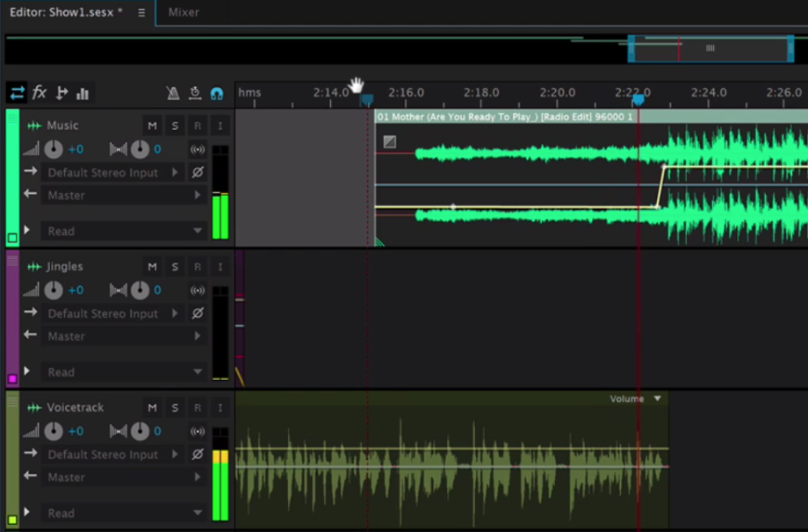Open Jingles track Master output dropdown
Image resolution: width=808 pixels, height=532 pixels.
pyautogui.click(x=124, y=336)
